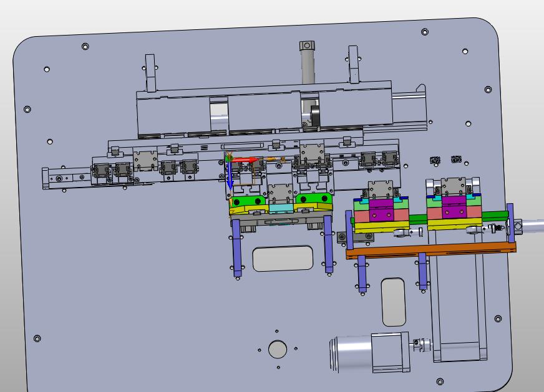Screen dimensions: 544x392
Task: Select the upright bracket right of the cylinder
Action: click(354, 64)
